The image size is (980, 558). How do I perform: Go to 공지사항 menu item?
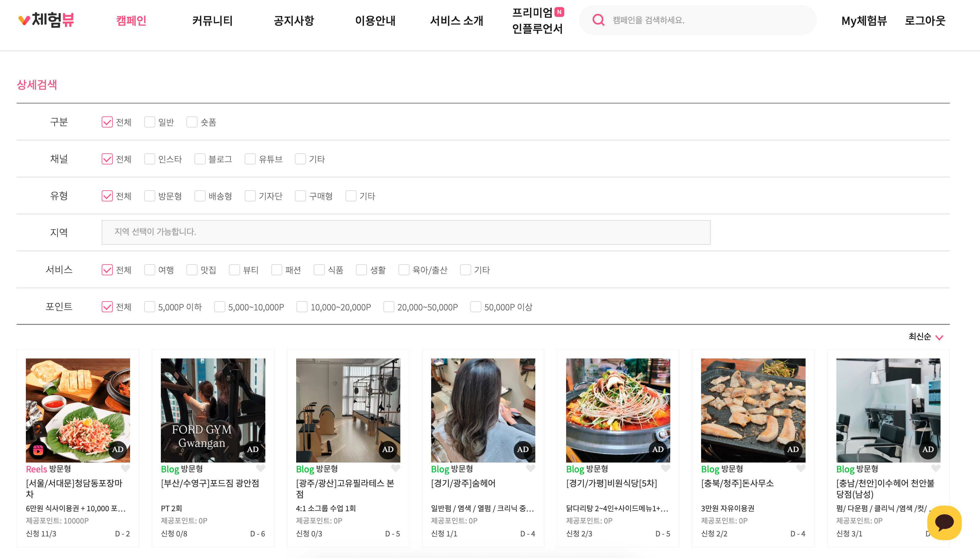click(294, 21)
